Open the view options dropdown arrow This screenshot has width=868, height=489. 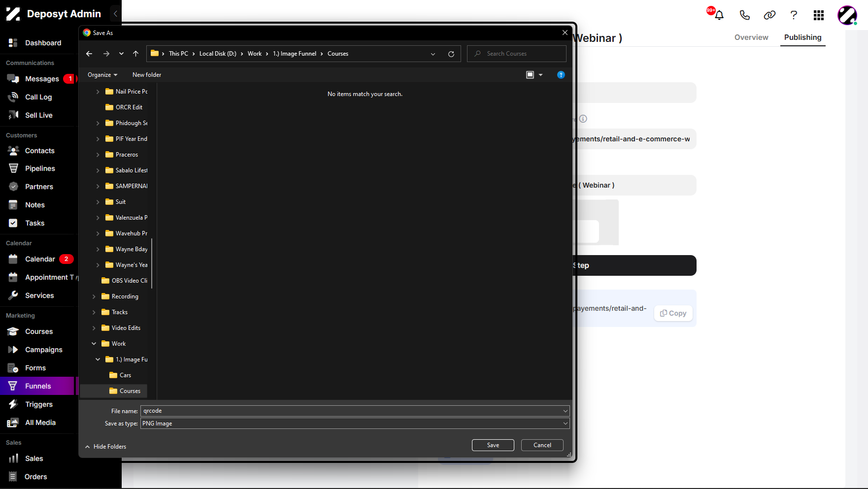point(540,75)
